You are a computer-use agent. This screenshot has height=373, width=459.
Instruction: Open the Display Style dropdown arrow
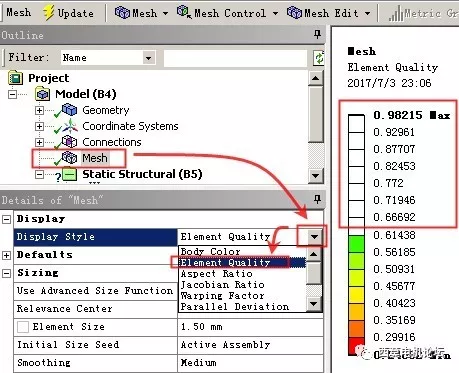[x=314, y=237]
